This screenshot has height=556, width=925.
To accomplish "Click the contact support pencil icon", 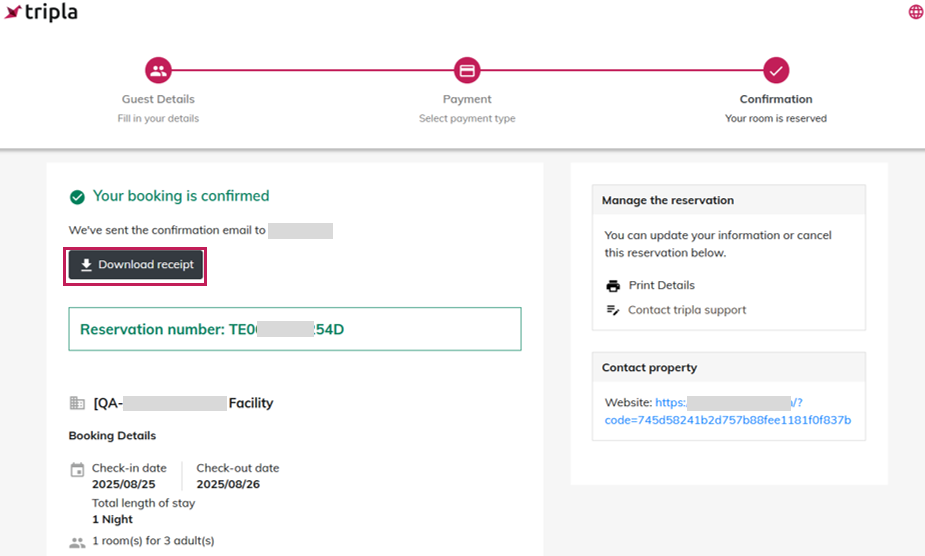I will 613,311.
